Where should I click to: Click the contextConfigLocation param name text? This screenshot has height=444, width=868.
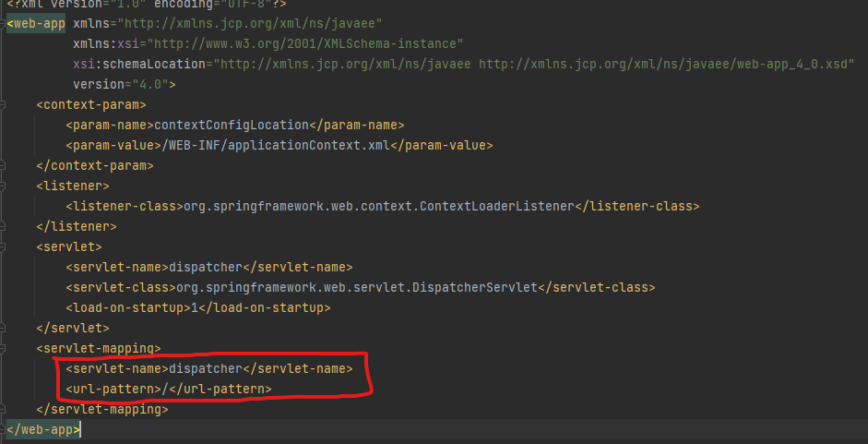click(x=232, y=125)
